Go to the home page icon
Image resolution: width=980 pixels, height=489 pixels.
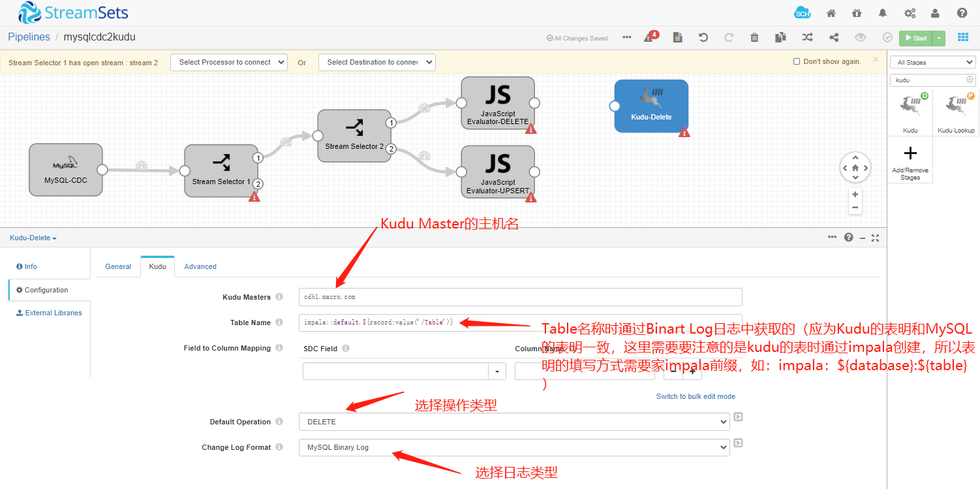point(831,13)
